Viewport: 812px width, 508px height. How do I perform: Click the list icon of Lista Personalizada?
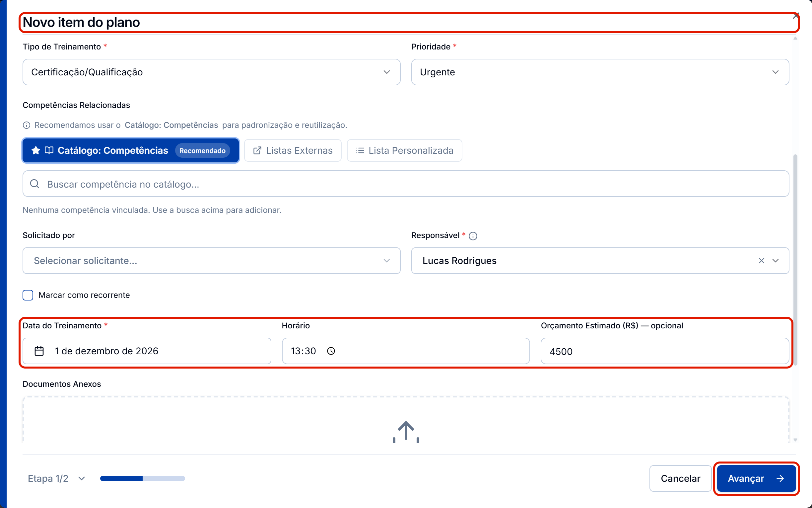click(360, 150)
